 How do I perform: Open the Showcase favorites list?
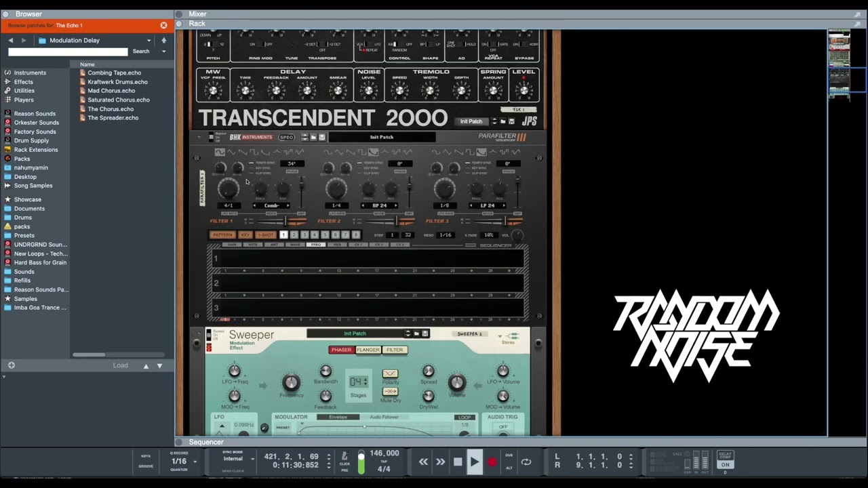tap(28, 199)
